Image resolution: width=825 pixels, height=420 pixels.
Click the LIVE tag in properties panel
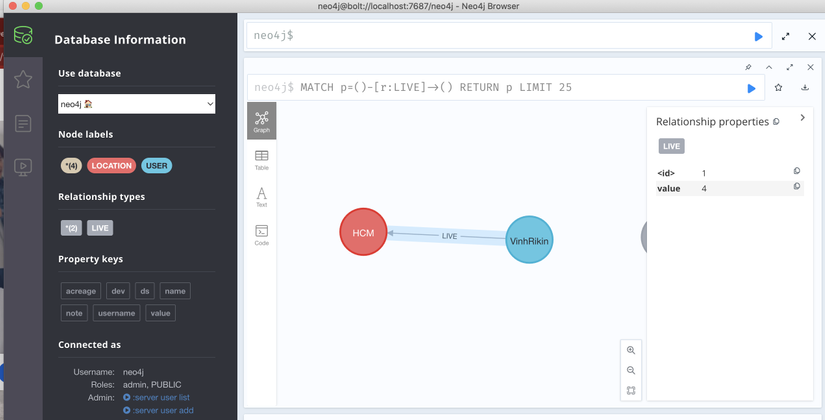[671, 146]
